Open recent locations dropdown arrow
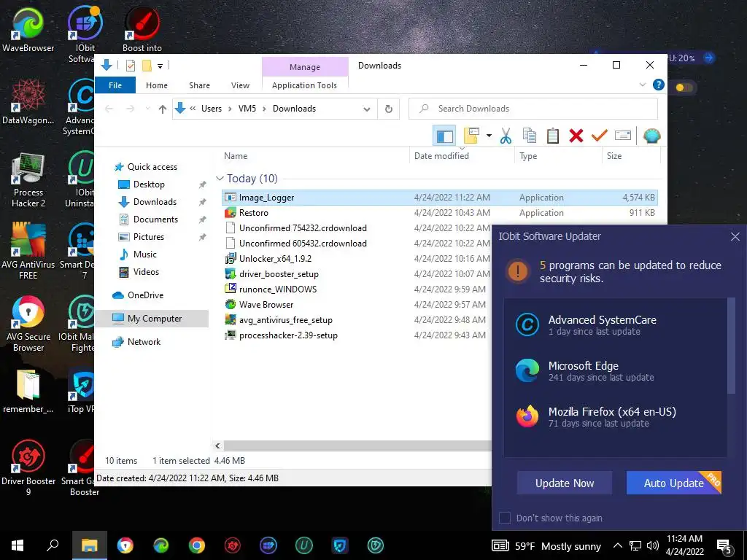Image resolution: width=747 pixels, height=560 pixels. tap(147, 109)
